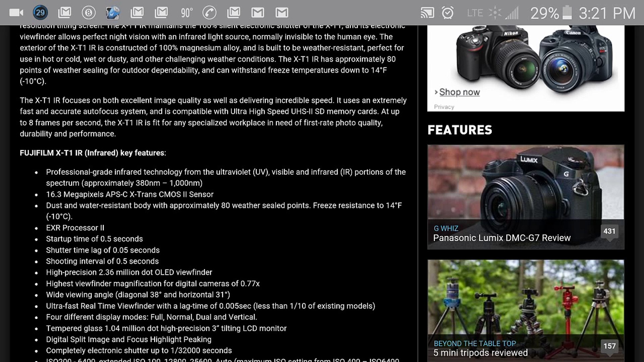Open the 157 comments bubble on tripods article
The image size is (644, 362).
click(609, 346)
